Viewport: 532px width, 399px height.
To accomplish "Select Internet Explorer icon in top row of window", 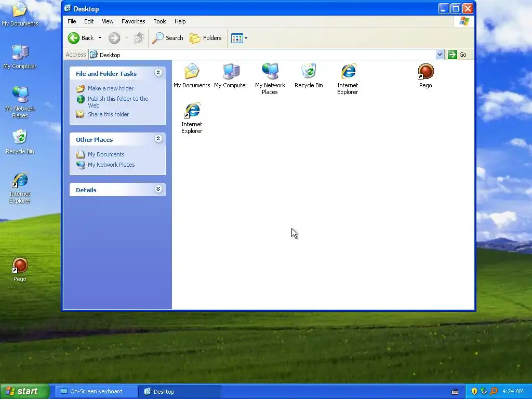I will click(348, 79).
